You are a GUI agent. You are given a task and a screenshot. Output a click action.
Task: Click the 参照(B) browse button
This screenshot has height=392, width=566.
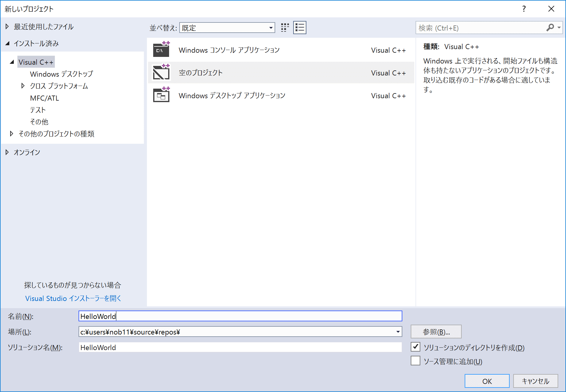tap(436, 332)
